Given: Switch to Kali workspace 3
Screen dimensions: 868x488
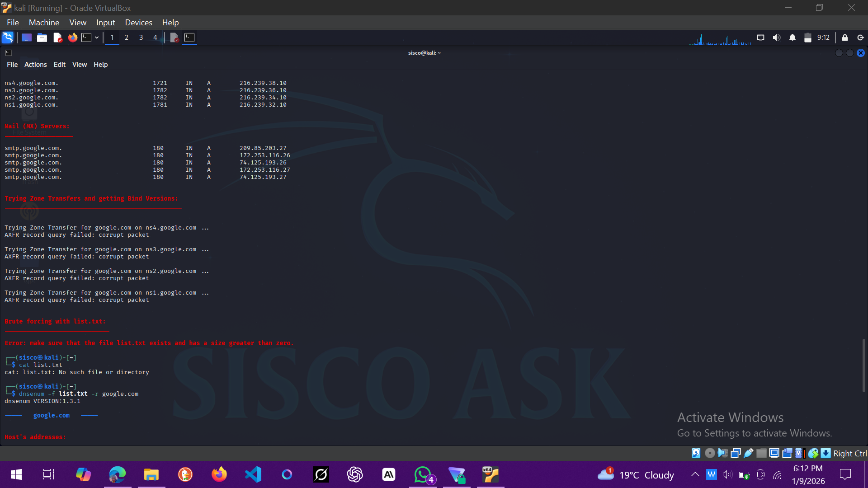Looking at the screenshot, I should pos(141,38).
